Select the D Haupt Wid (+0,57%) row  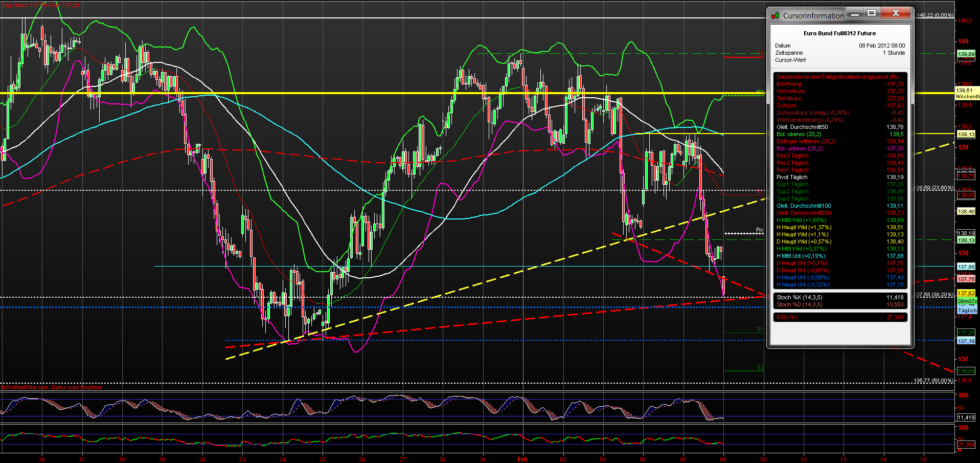[x=839, y=241]
